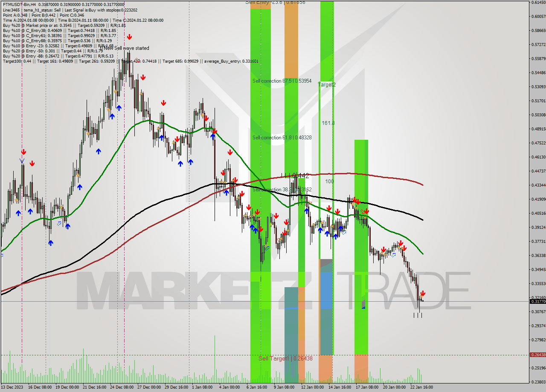Click the '12 Jan 00:00' time axis label
Screen dimensions: 546x392
(x=313, y=387)
